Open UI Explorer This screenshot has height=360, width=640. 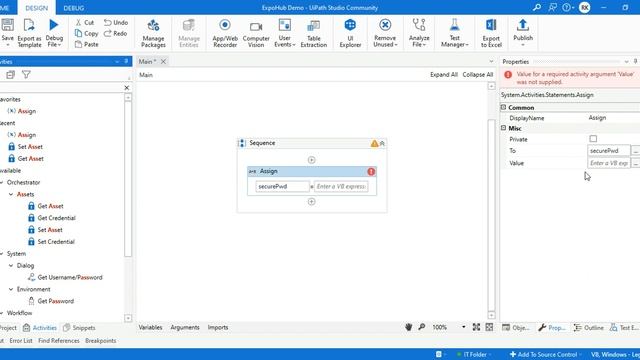click(350, 33)
